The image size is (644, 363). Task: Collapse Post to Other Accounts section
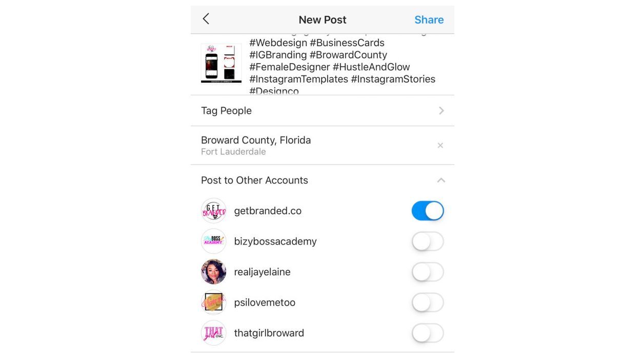pyautogui.click(x=441, y=180)
